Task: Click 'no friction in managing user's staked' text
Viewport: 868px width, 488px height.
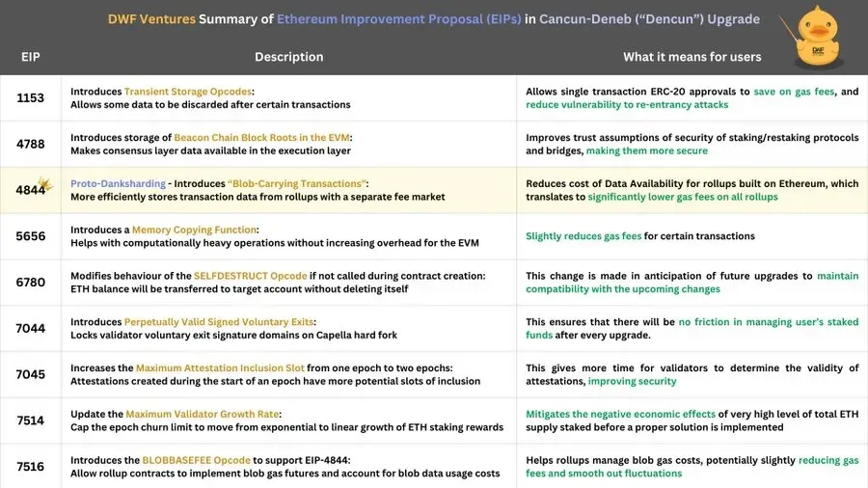Action: (x=769, y=322)
